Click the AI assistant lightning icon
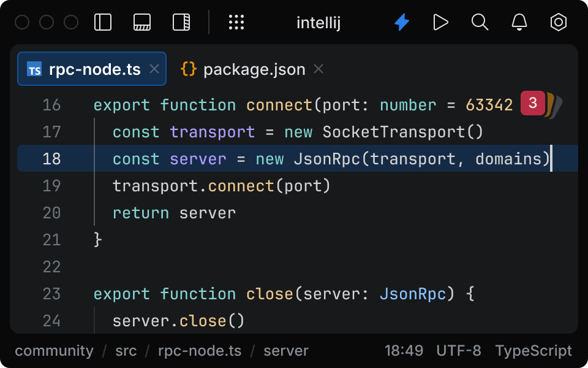This screenshot has width=588, height=368. pyautogui.click(x=401, y=22)
